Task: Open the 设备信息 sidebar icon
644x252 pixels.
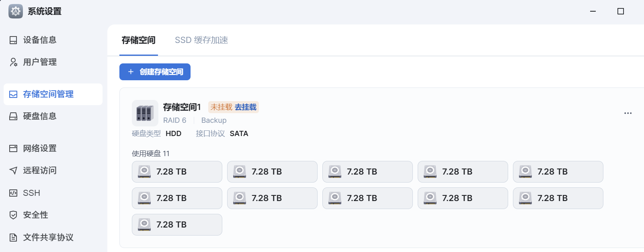Action: click(13, 40)
